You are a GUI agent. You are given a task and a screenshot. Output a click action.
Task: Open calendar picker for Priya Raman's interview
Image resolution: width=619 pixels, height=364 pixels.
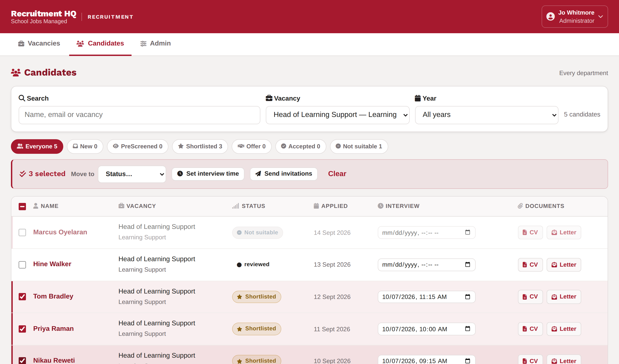tap(467, 329)
